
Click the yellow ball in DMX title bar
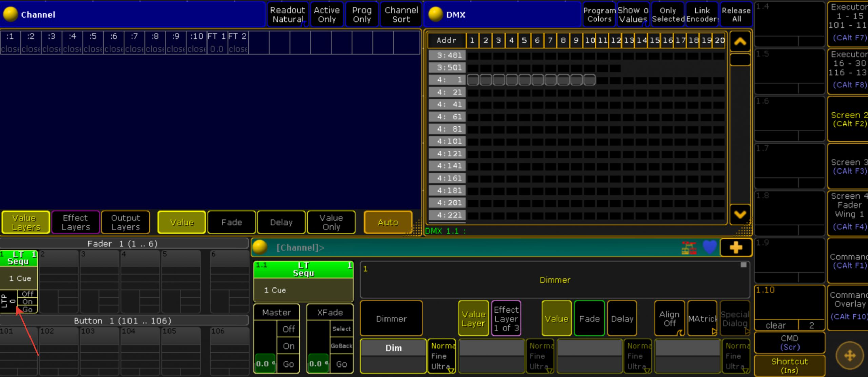pyautogui.click(x=435, y=14)
